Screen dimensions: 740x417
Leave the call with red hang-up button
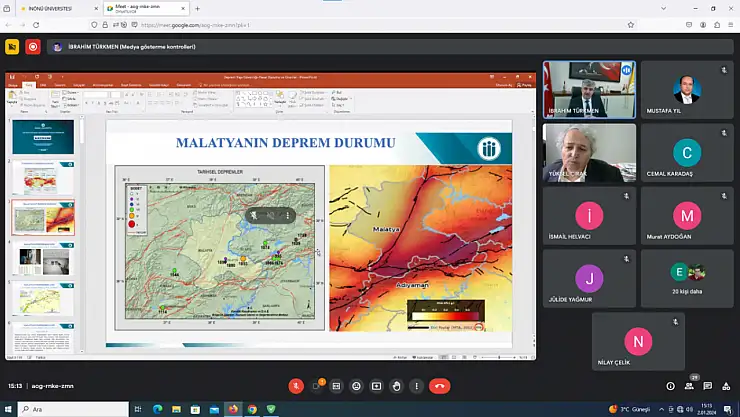coord(438,386)
